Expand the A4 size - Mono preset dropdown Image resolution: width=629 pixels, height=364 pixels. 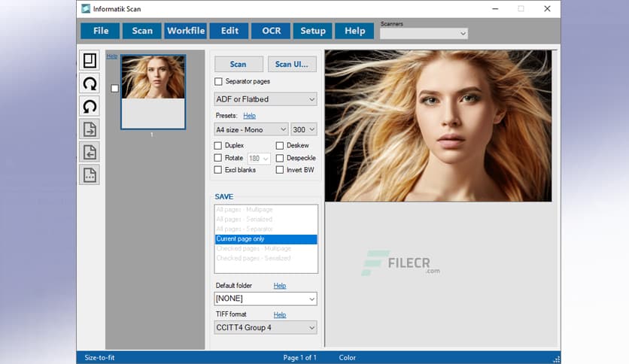click(251, 129)
